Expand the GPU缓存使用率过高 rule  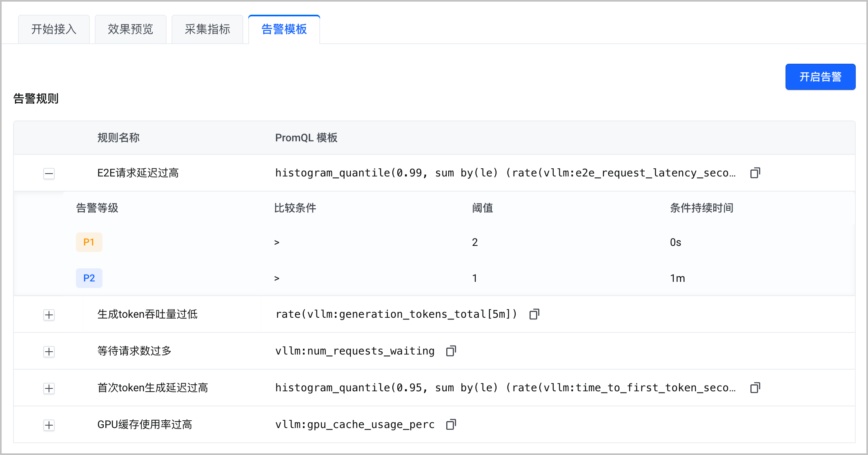[x=49, y=425]
